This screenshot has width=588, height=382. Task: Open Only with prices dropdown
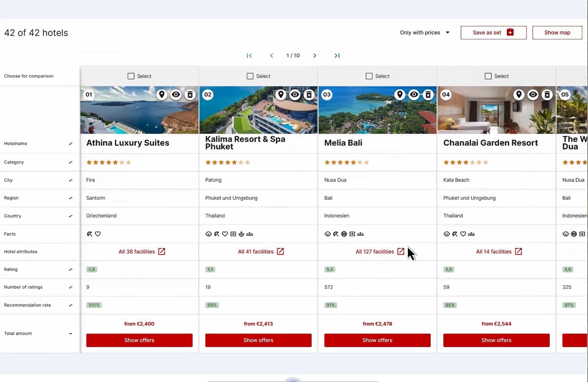[425, 33]
